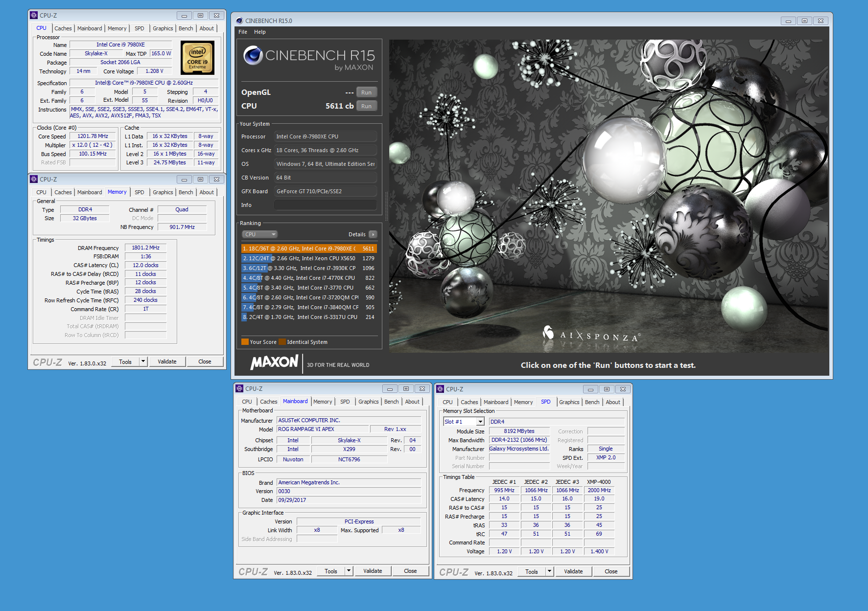Click Validate in the SPD CPU-Z window

(x=573, y=571)
